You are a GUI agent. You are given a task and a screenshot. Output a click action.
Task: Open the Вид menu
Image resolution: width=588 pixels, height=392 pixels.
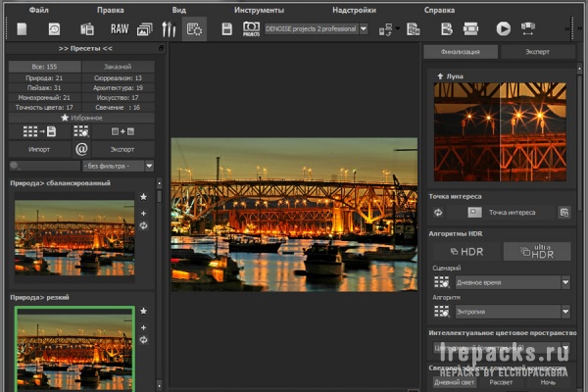click(x=179, y=10)
